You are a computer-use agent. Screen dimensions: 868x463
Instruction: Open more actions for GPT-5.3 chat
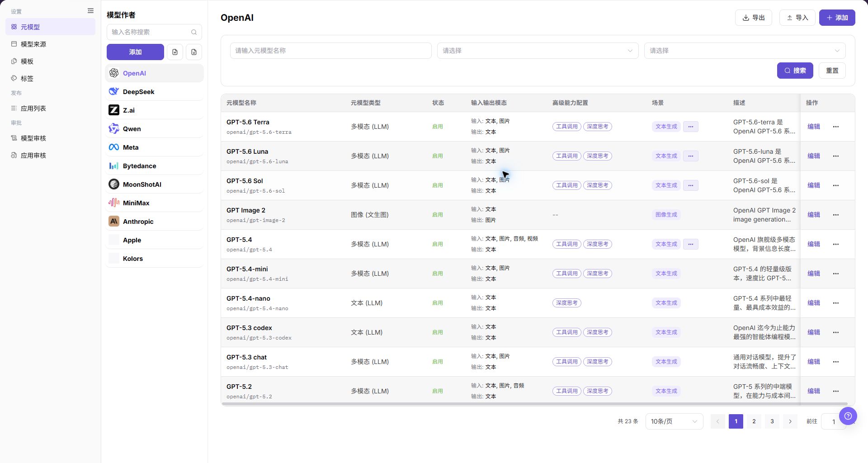836,362
